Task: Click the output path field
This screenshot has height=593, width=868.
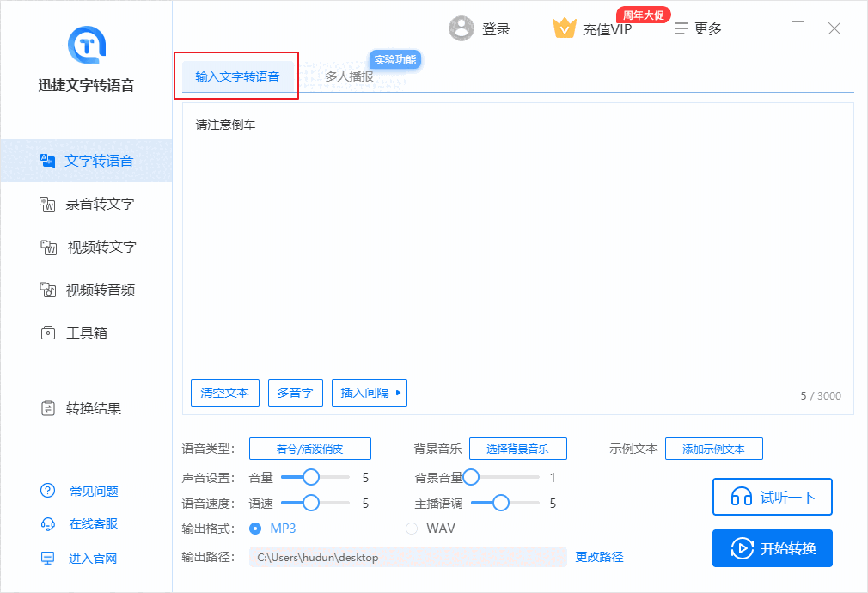Action: point(408,557)
